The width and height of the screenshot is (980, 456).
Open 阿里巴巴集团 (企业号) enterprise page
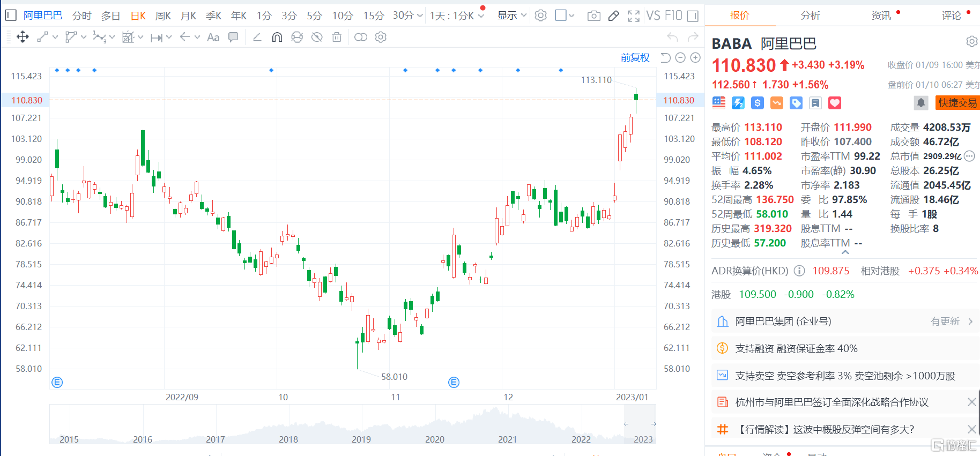tap(845, 322)
